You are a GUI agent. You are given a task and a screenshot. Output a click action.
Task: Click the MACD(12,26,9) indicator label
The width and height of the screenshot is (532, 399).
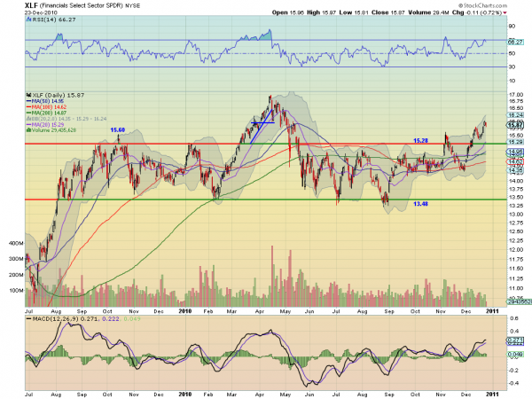click(x=56, y=319)
